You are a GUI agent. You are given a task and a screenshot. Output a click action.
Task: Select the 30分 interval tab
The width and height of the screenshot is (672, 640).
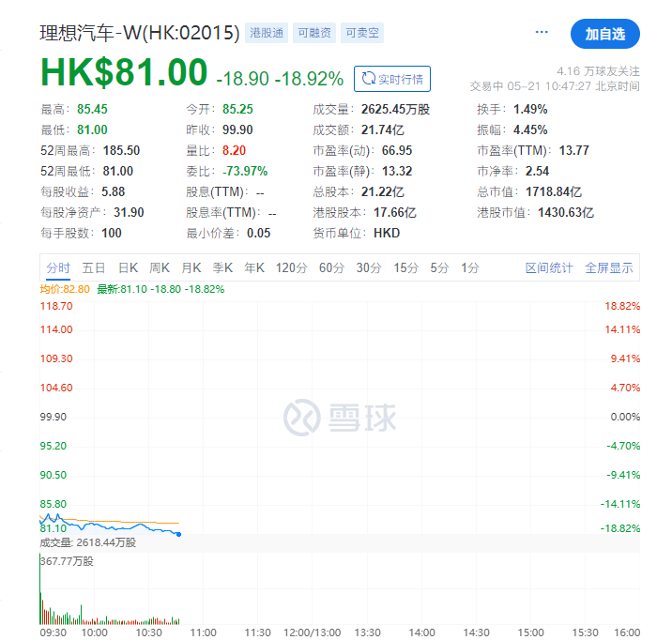click(369, 268)
